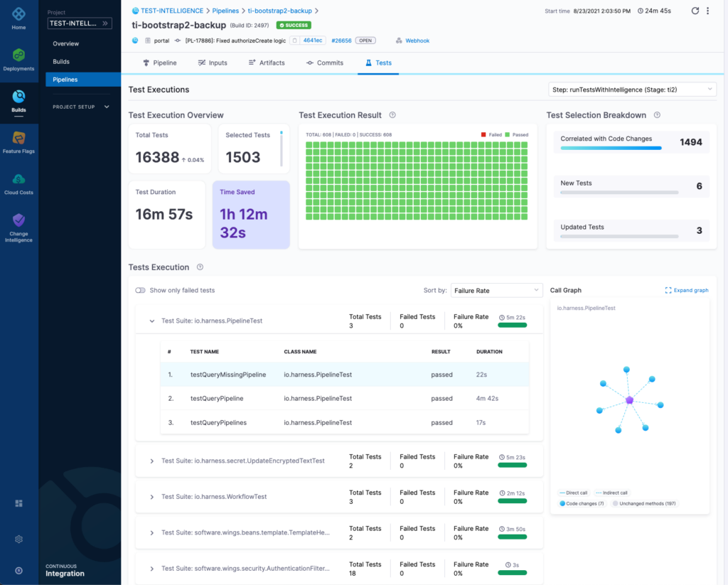
Task: Click the Webhook trigger icon
Action: click(x=399, y=41)
